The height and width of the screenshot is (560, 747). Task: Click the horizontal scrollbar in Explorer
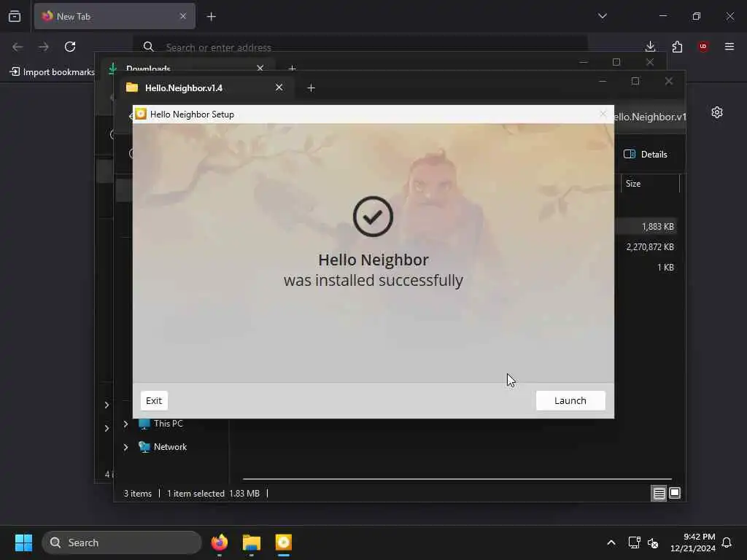tap(457, 479)
